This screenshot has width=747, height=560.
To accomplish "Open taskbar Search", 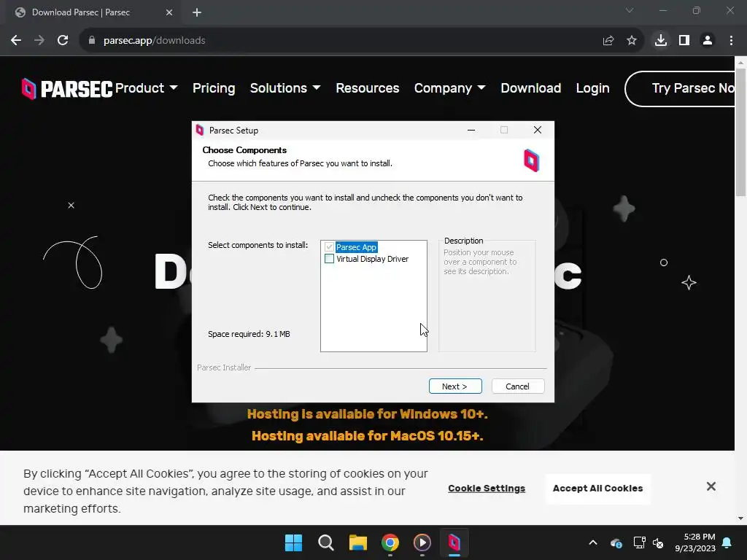I will point(326,542).
